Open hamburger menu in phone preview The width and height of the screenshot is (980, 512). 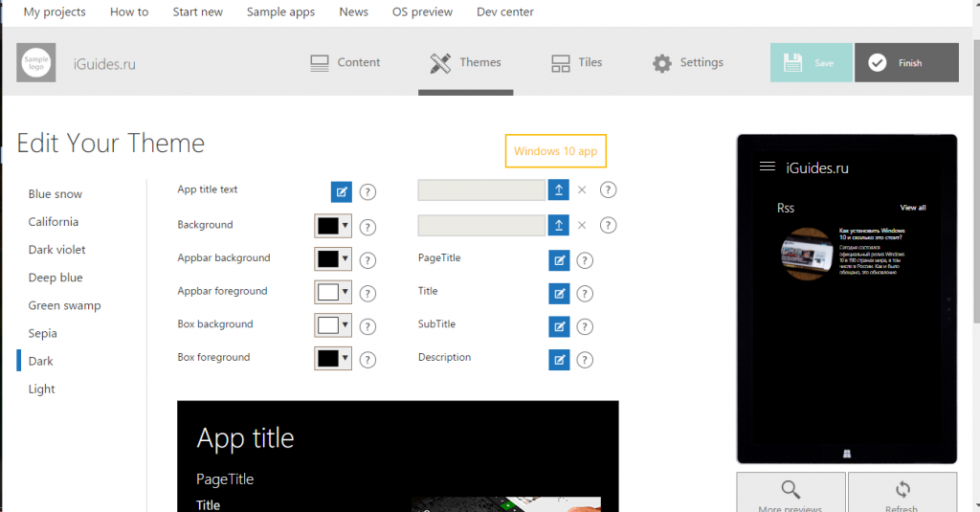(x=768, y=167)
